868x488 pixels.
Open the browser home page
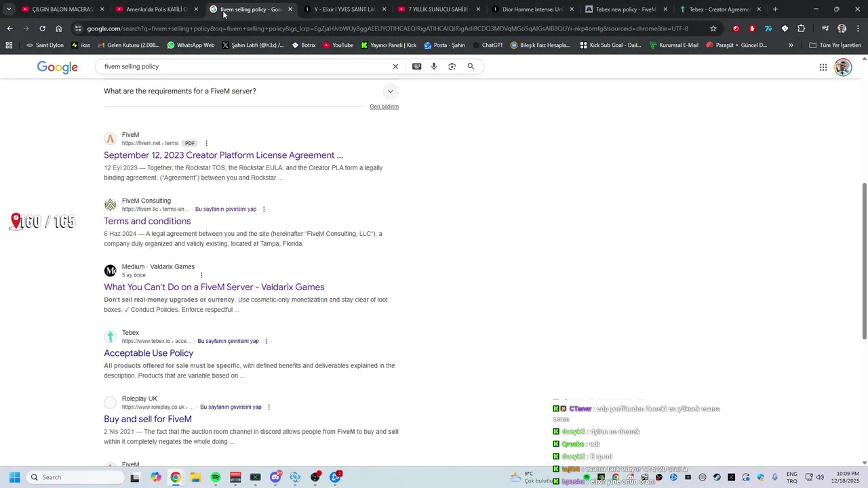pyautogui.click(x=58, y=28)
